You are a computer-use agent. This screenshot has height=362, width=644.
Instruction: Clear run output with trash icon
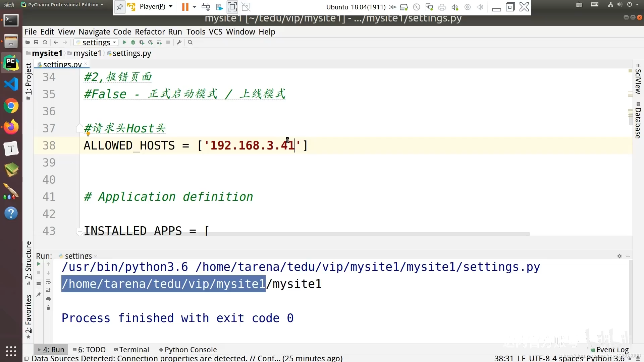coord(48,308)
